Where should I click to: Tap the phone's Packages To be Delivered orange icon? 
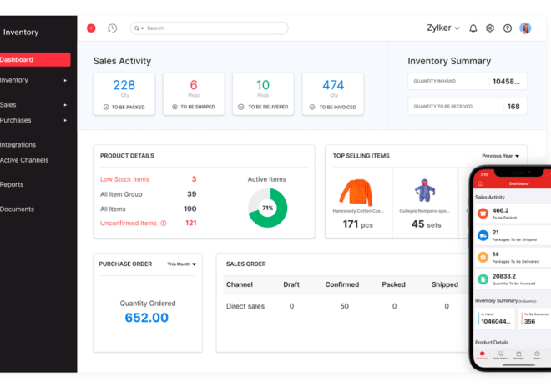click(483, 257)
